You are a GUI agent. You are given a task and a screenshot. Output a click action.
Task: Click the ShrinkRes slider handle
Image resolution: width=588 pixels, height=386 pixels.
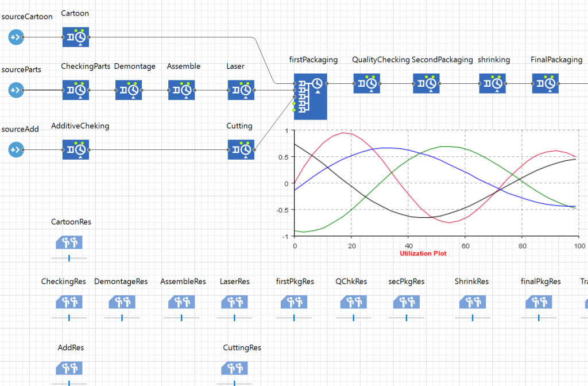coord(473,318)
